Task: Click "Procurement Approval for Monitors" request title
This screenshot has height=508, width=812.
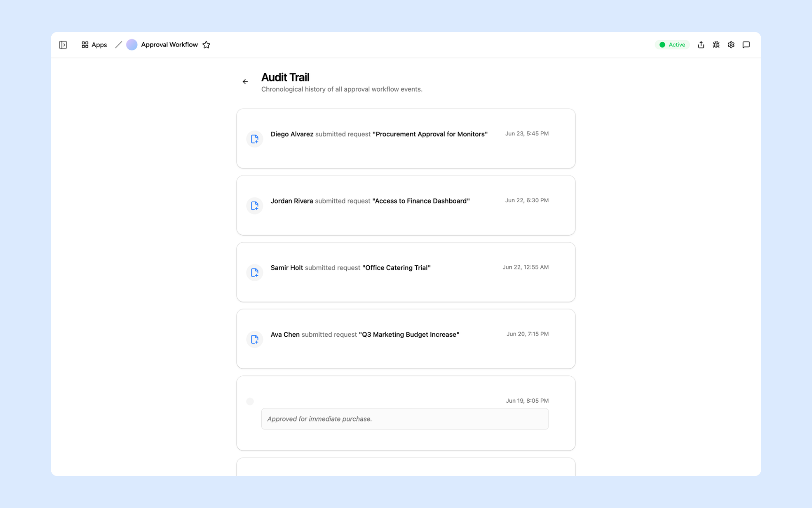Action: pyautogui.click(x=430, y=134)
